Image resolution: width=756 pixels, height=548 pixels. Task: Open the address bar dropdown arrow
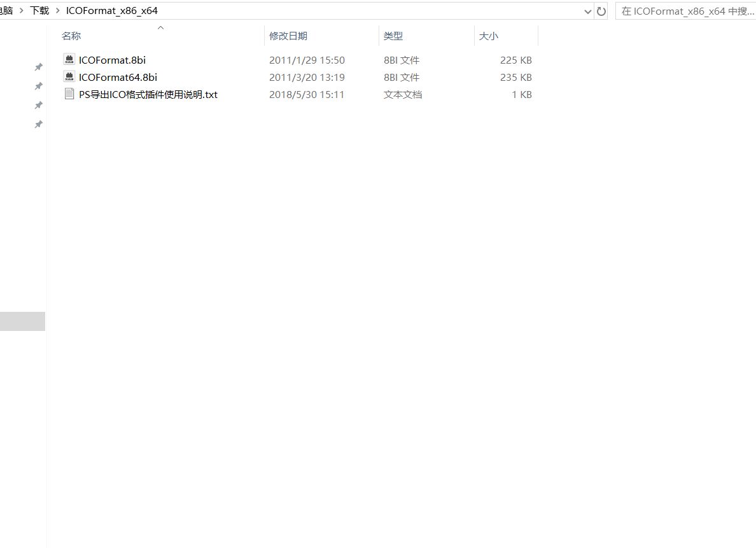tap(587, 11)
